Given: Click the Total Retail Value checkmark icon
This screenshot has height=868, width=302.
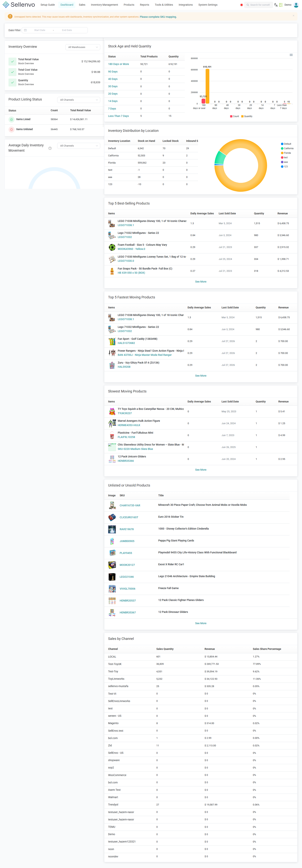Looking at the screenshot, I should 12,61.
